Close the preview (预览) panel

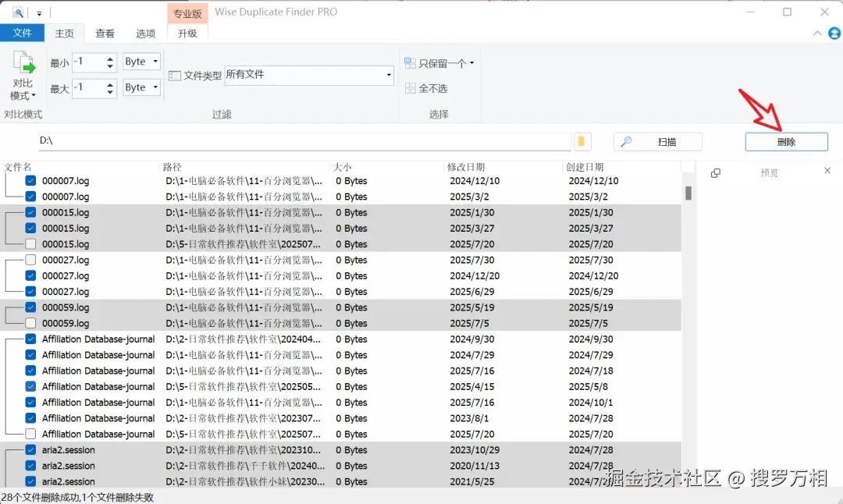tap(827, 171)
